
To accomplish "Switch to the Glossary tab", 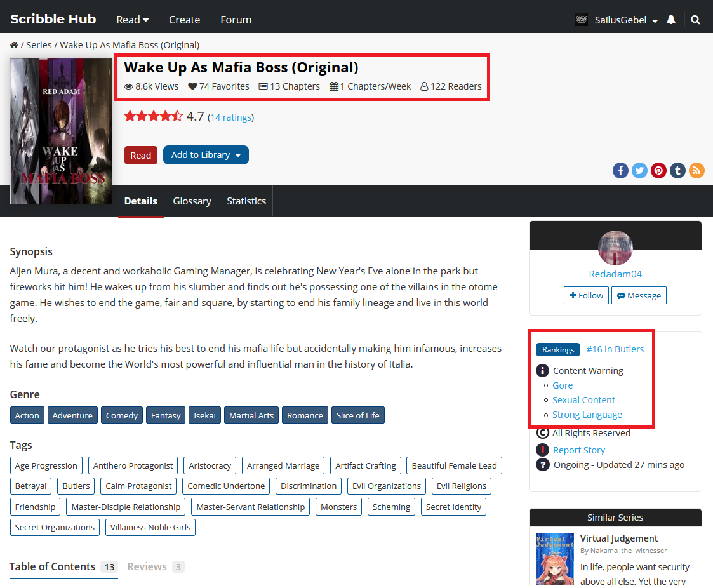I will tap(192, 201).
